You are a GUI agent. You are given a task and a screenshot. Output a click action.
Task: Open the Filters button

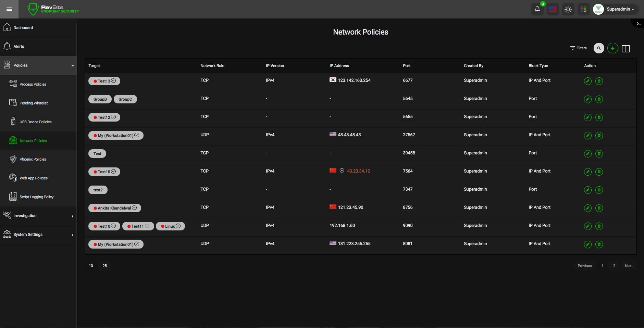(578, 48)
